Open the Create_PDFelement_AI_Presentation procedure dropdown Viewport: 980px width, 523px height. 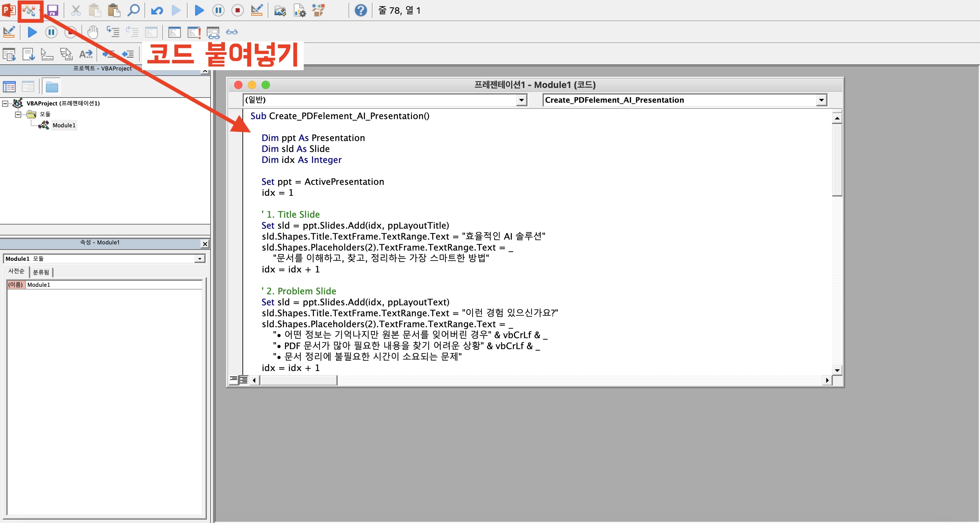coord(821,100)
